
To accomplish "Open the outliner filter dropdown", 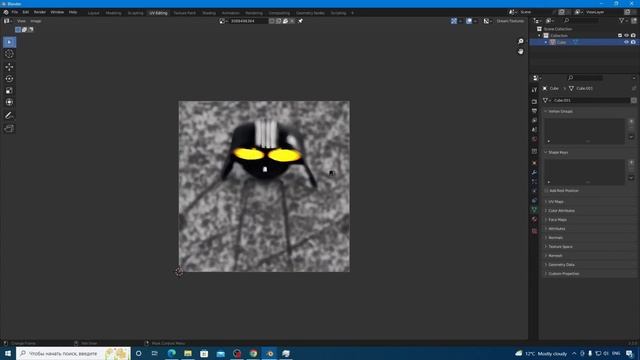I will (x=623, y=20).
